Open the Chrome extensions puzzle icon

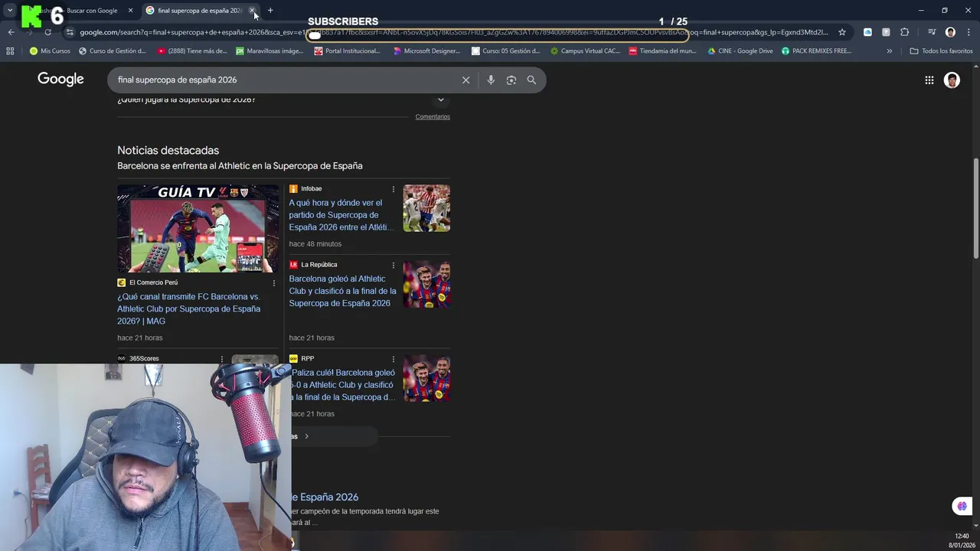point(905,32)
